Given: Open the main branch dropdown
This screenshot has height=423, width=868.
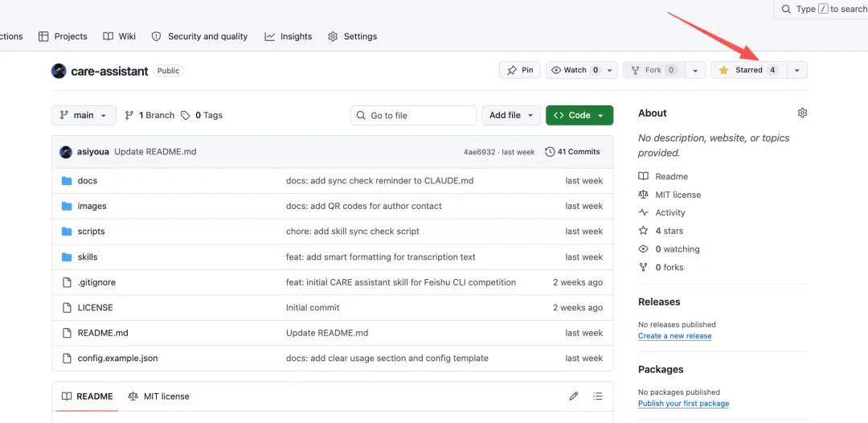Looking at the screenshot, I should coord(84,115).
